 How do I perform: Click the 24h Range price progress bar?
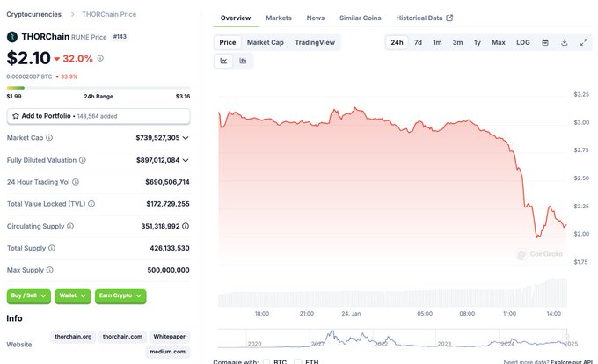98,88
